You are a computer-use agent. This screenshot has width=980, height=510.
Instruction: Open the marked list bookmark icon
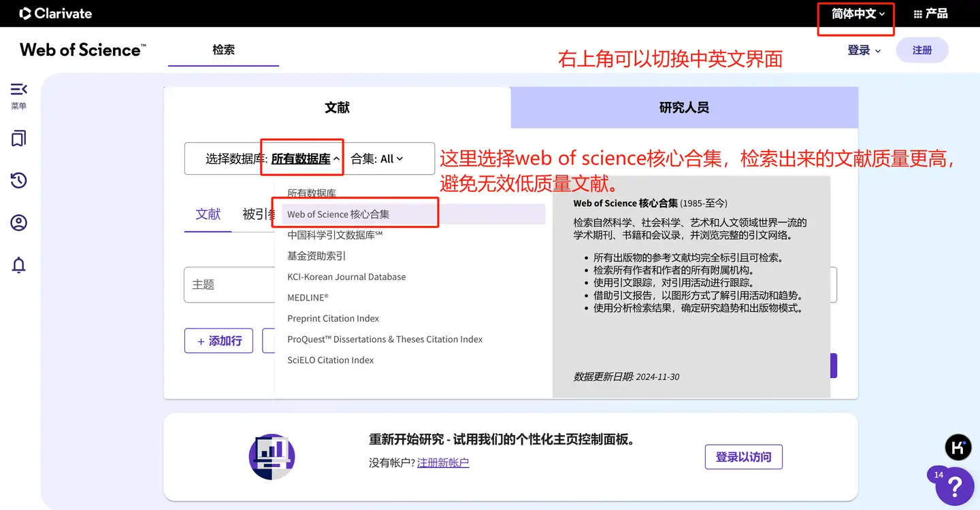tap(18, 139)
